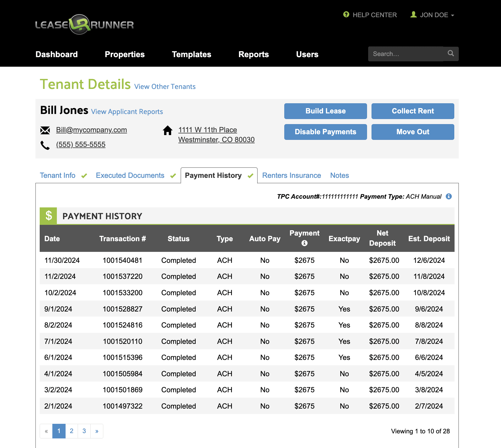Click the search magnifier icon
501x448 pixels.
click(451, 53)
